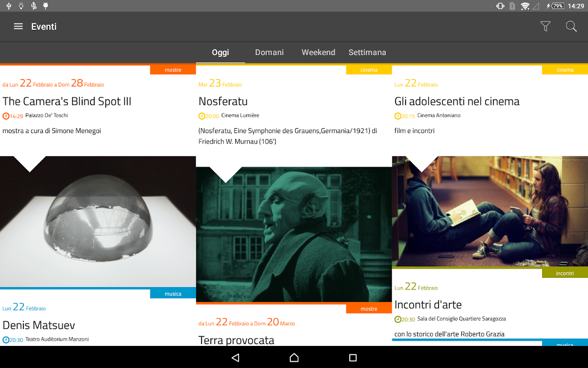Tap the vibrate mode status icon
The image size is (588, 368).
click(x=500, y=6)
